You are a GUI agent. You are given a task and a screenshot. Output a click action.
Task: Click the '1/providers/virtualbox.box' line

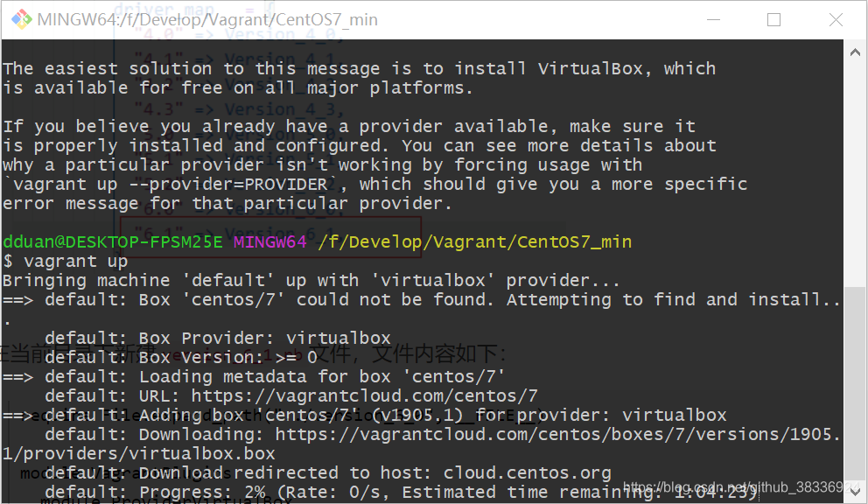coord(138,453)
